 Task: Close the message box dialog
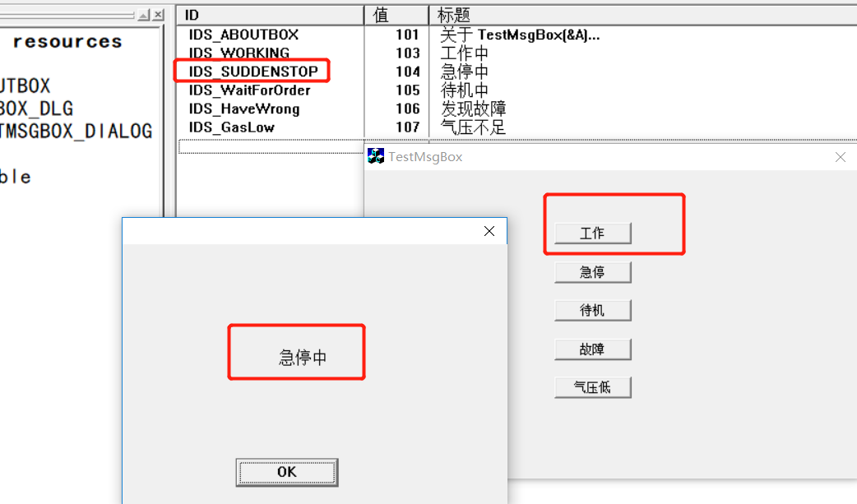pos(489,231)
